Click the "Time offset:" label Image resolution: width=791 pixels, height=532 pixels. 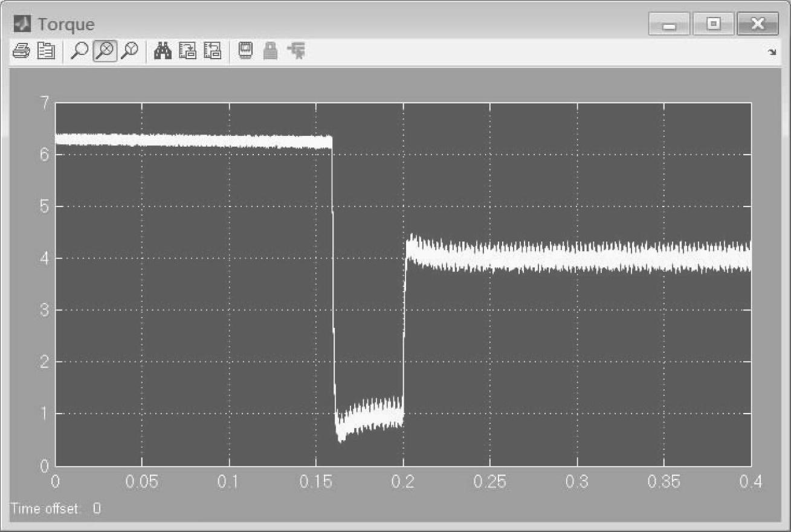pos(45,509)
